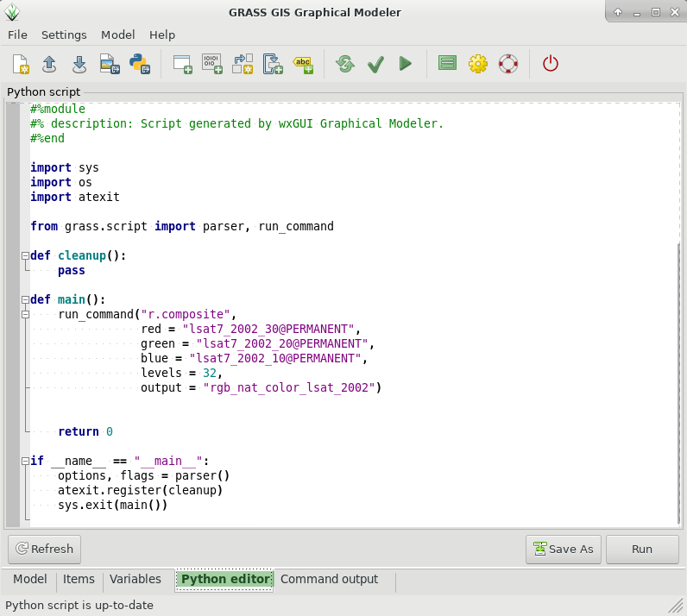
Task: Open model settings gear icon
Action: 477,64
